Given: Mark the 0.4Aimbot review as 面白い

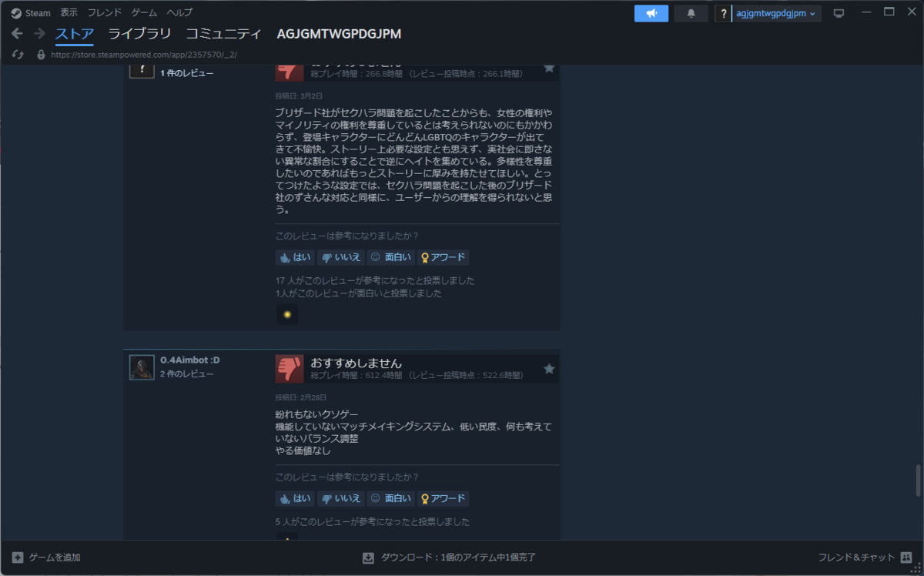Looking at the screenshot, I should [x=391, y=498].
